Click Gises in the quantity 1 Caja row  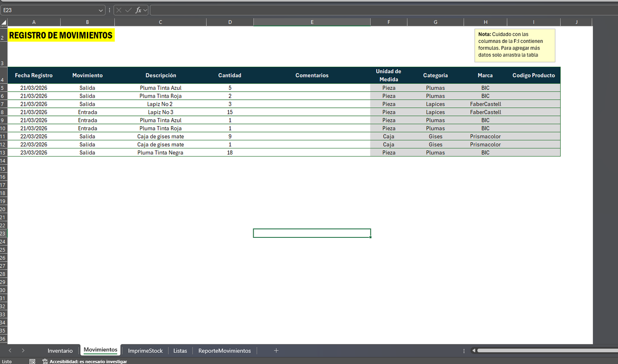click(435, 145)
